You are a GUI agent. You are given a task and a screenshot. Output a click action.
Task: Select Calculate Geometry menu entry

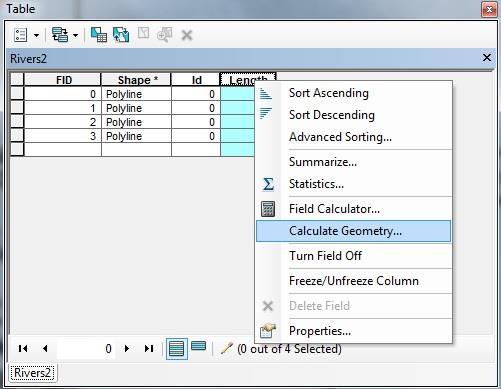pyautogui.click(x=353, y=231)
